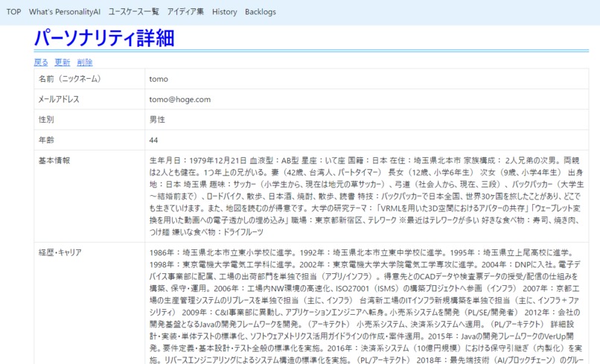Click the 削除 link
Screen dimensions: 600x364
click(85, 63)
